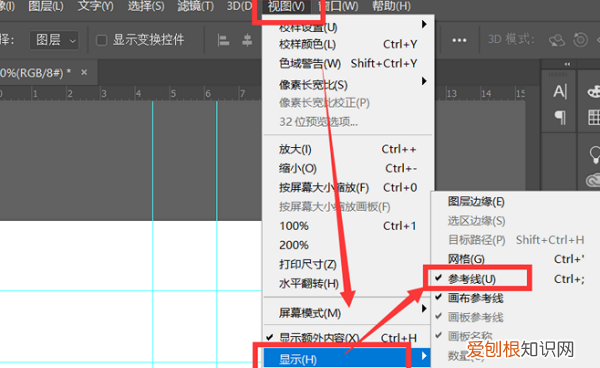Screen dimensions: 600x368
Task: Toggle 网格(G) in submenu
Action: [x=516, y=259]
